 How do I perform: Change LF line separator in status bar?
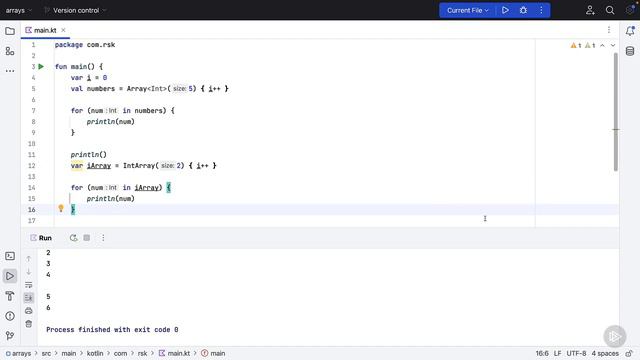[x=558, y=353]
